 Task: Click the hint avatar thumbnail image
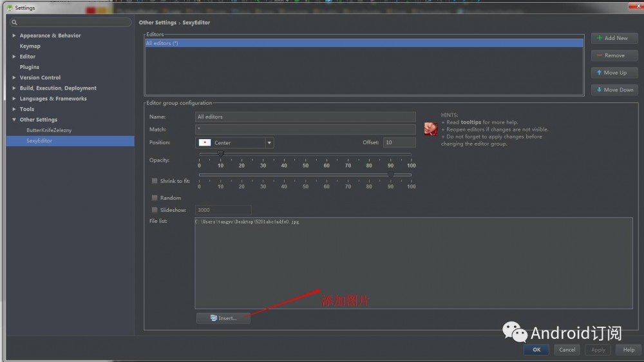pos(431,129)
